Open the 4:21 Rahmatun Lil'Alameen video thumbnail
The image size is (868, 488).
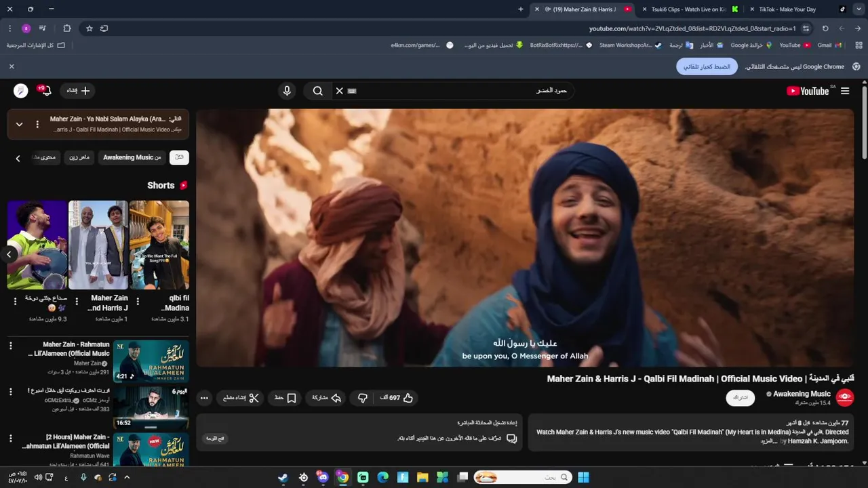[151, 361]
